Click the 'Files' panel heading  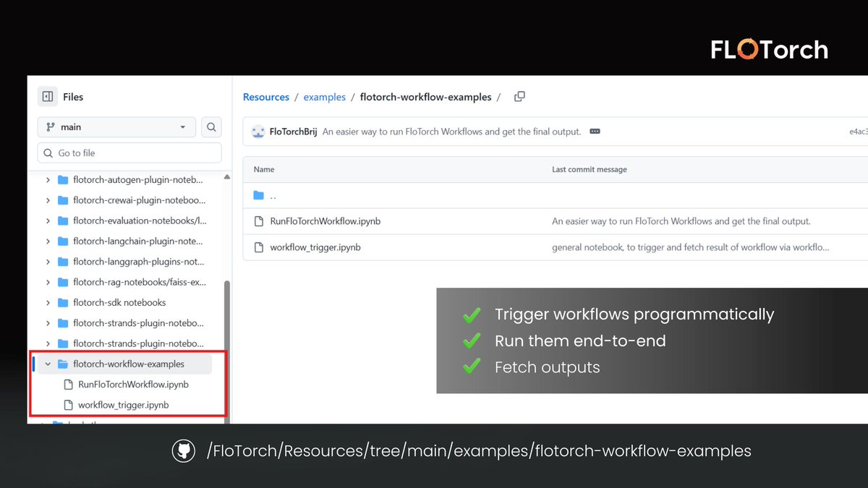[x=73, y=97]
